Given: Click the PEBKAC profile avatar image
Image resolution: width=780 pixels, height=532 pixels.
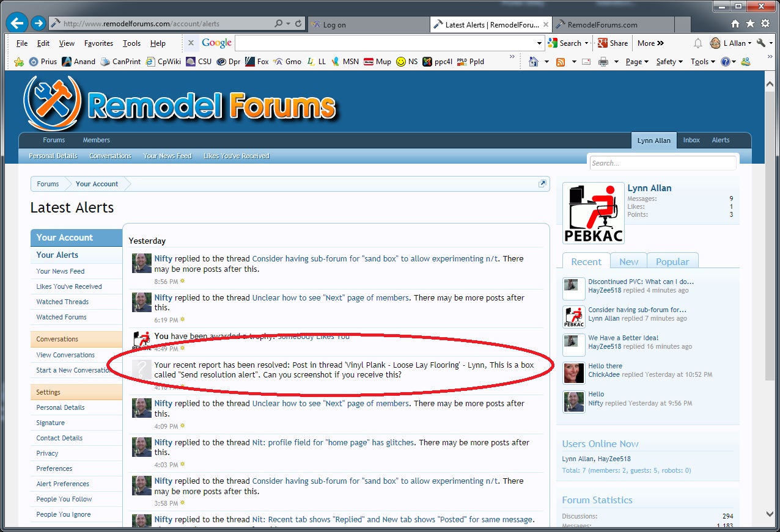Looking at the screenshot, I should tap(594, 213).
